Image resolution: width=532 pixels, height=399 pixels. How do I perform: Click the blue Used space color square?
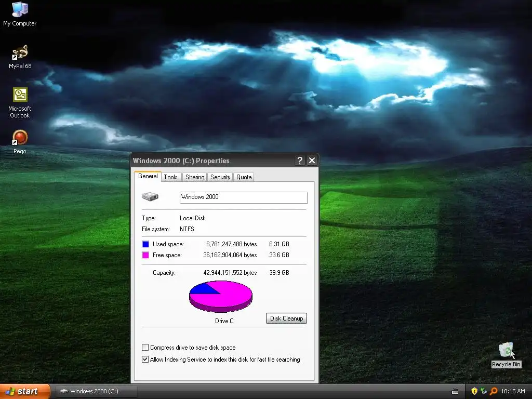pos(145,244)
